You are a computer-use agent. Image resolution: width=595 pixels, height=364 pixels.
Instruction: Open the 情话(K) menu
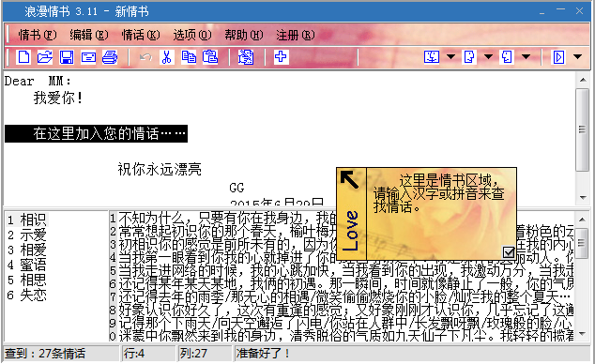pyautogui.click(x=141, y=36)
